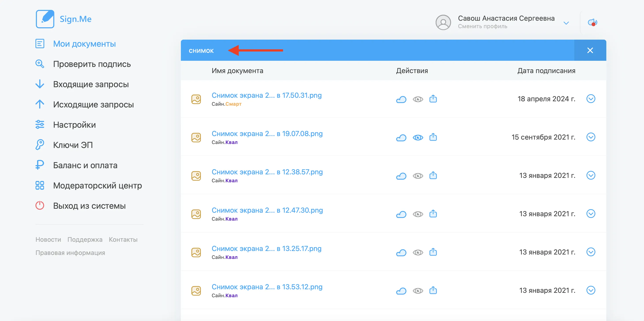Image resolution: width=644 pixels, height=321 pixels.
Task: Share the 17.50.31.png document
Action: tap(433, 99)
